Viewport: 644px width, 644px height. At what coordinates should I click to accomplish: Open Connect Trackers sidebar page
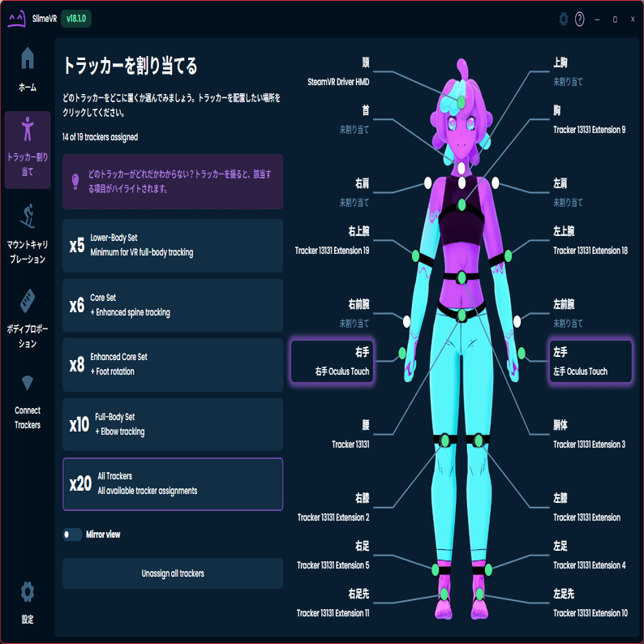pos(28,402)
